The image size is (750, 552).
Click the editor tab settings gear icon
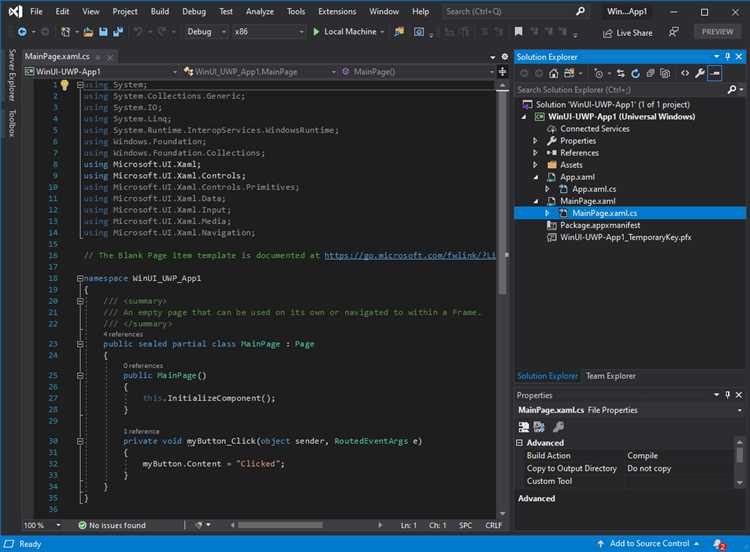point(505,56)
